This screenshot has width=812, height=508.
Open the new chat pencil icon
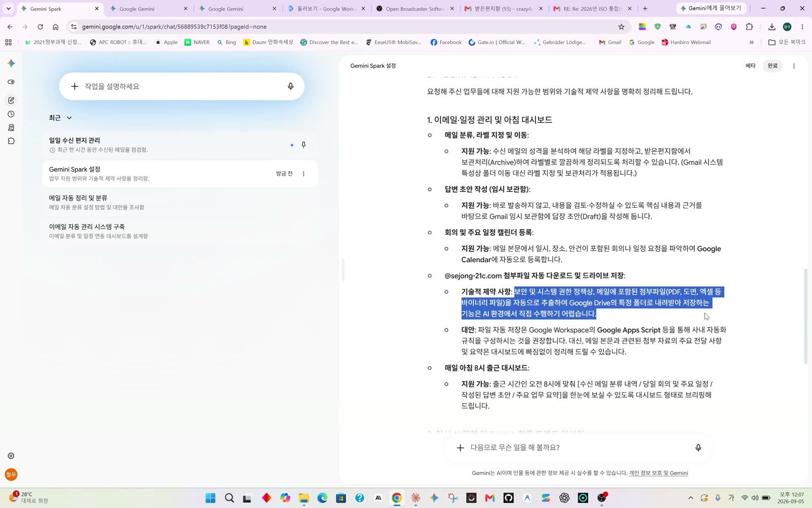coord(11,100)
